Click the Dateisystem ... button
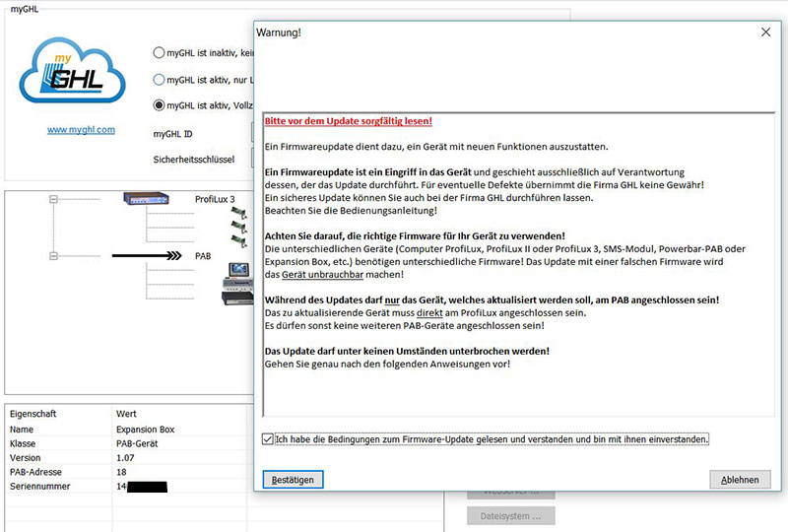Image resolution: width=788 pixels, height=532 pixels. tap(510, 516)
